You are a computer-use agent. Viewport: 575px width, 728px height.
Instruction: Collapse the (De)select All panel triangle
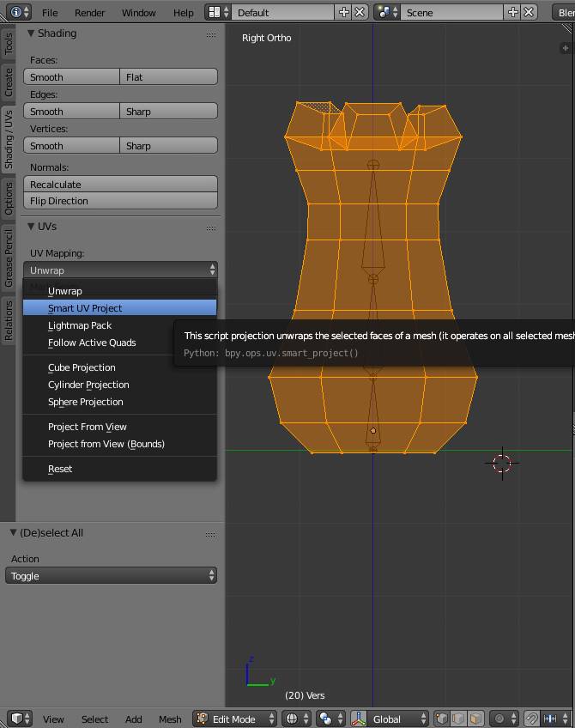(14, 532)
